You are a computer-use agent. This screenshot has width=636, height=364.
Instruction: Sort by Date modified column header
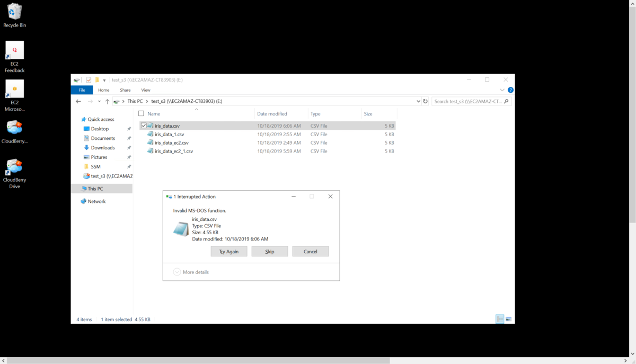tap(272, 114)
